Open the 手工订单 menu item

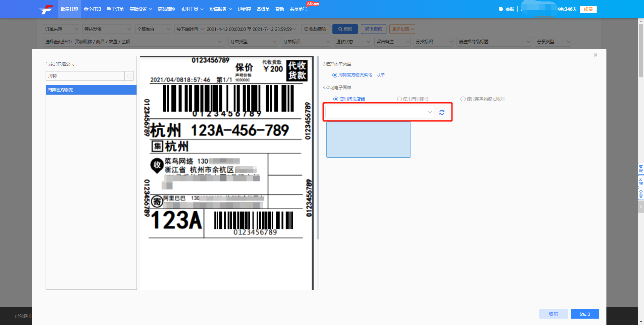coord(115,9)
